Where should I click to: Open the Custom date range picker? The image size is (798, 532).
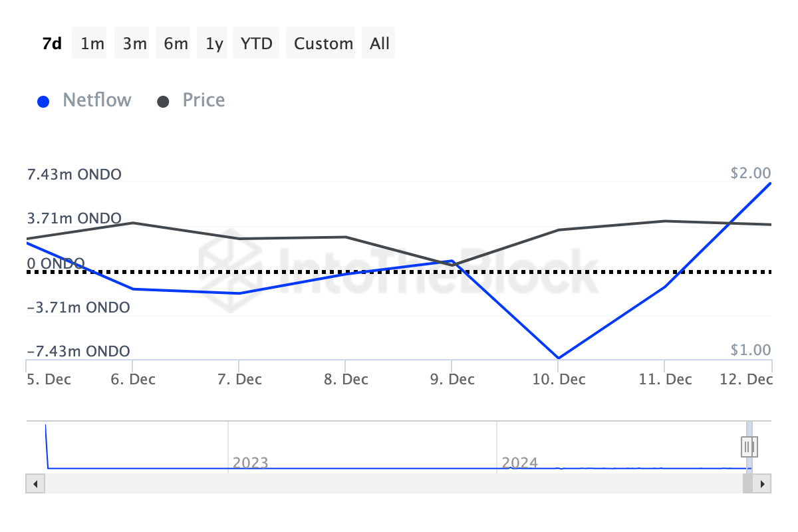pyautogui.click(x=323, y=43)
